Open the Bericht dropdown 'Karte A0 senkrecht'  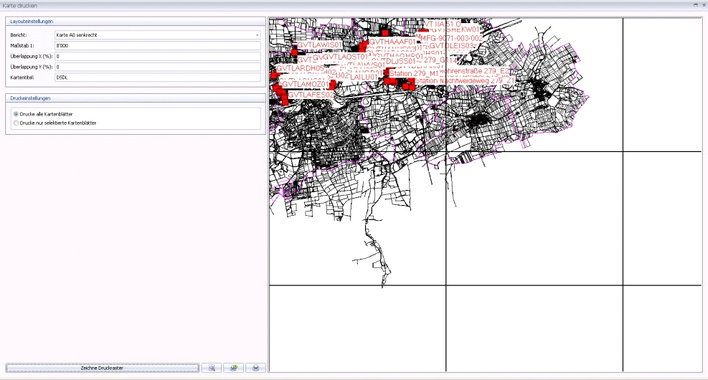[x=158, y=35]
